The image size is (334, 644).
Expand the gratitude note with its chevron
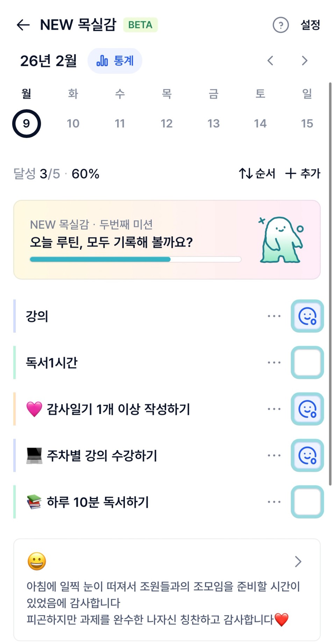(298, 562)
